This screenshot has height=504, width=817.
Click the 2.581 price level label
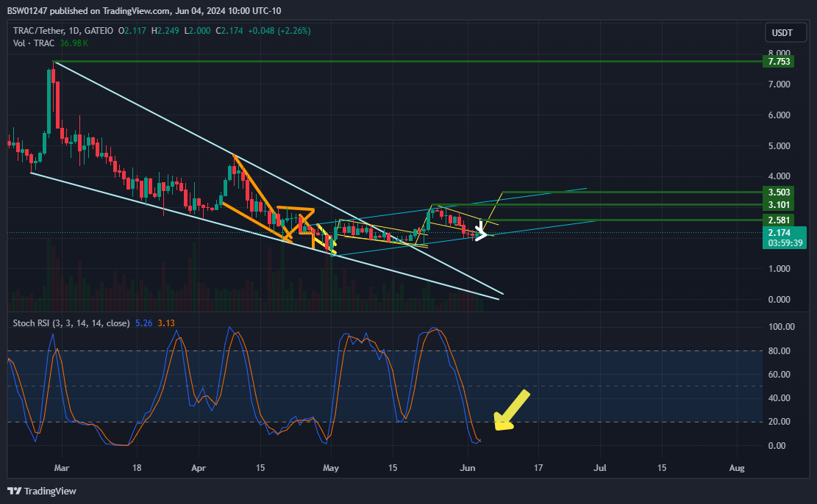point(779,220)
